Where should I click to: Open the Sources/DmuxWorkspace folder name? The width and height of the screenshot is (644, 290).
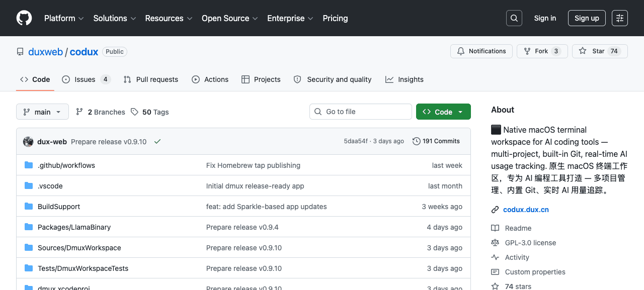tap(79, 248)
